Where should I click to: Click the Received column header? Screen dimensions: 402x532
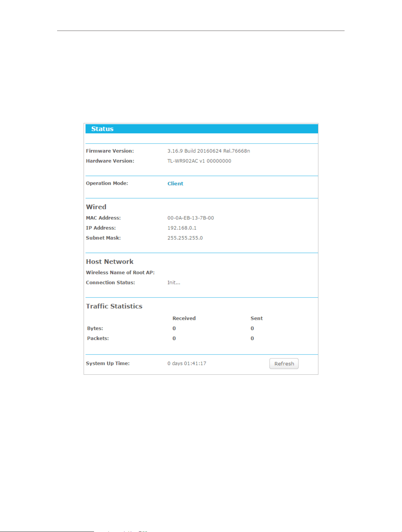pyautogui.click(x=184, y=318)
